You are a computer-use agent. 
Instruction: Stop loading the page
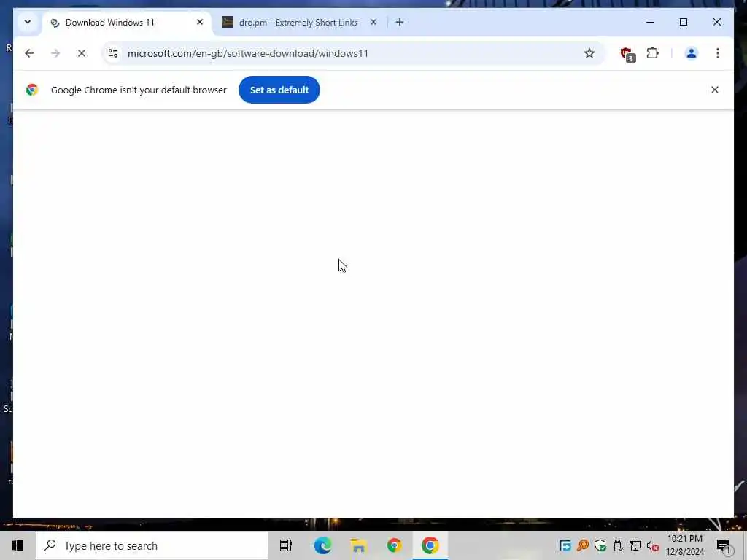click(82, 53)
